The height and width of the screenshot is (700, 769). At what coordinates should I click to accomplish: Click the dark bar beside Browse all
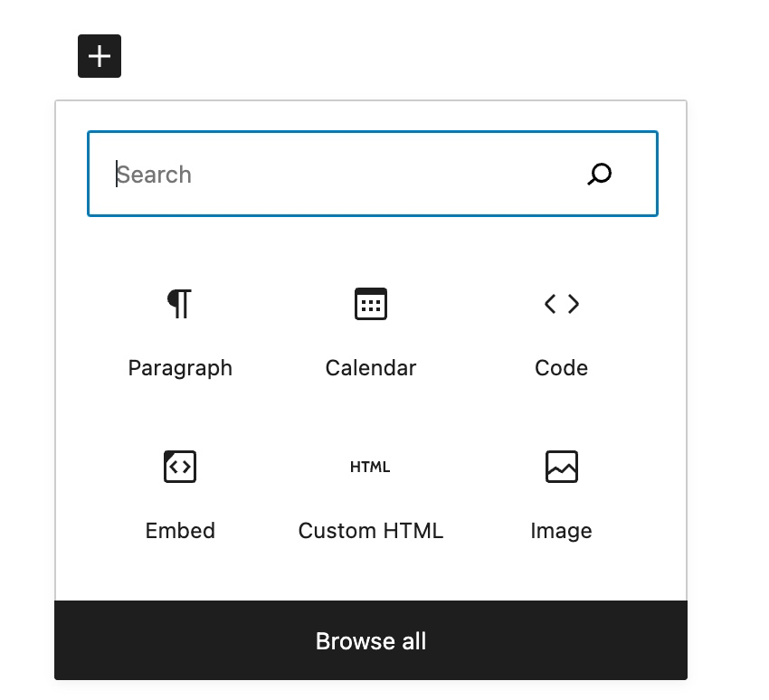coord(555,640)
